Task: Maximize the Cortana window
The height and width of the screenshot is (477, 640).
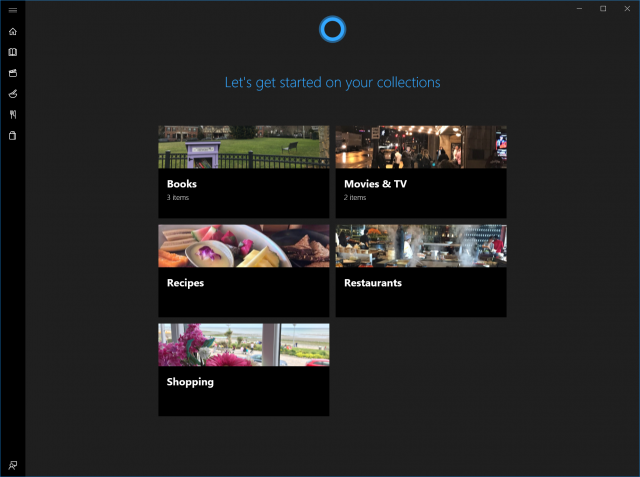Action: point(603,9)
